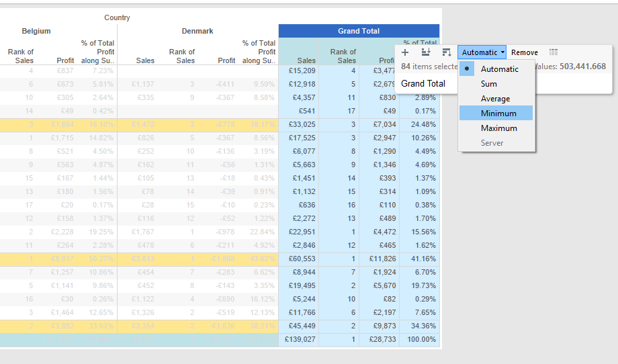Click the Remove button
Image resolution: width=618 pixels, height=364 pixels.
524,52
